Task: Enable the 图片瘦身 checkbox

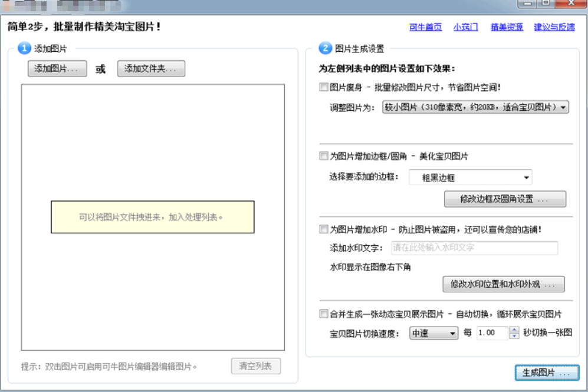Action: pos(324,87)
